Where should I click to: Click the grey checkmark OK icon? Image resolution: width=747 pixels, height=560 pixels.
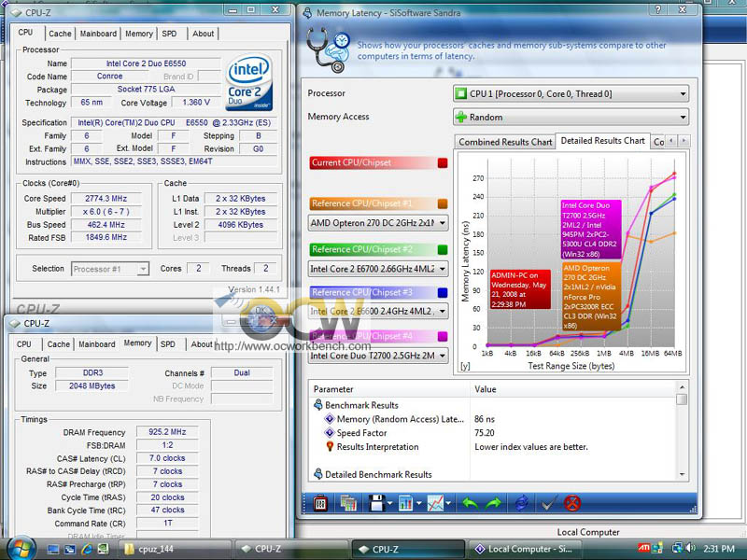pyautogui.click(x=547, y=503)
